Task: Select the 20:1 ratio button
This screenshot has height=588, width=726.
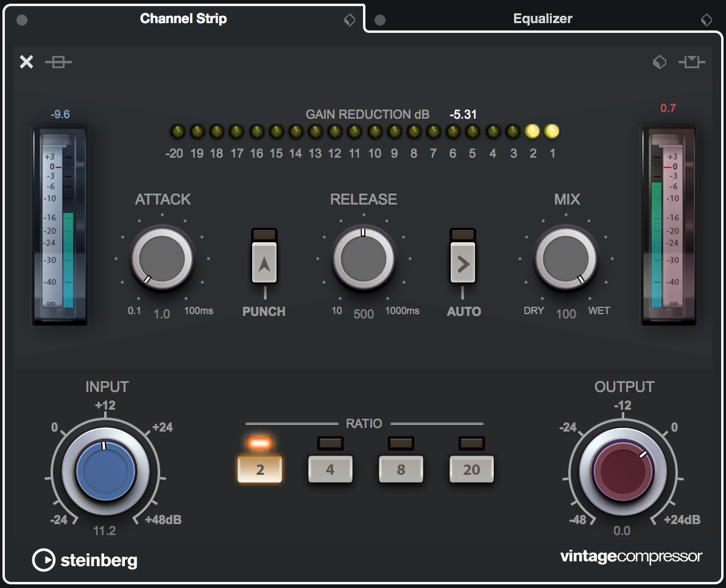Action: (x=471, y=469)
